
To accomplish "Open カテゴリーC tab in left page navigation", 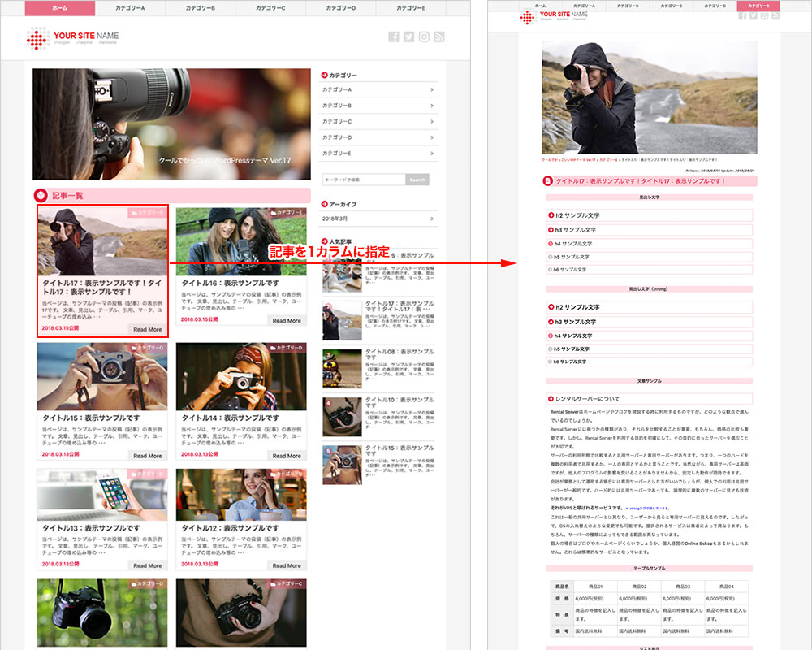I will pos(270,8).
